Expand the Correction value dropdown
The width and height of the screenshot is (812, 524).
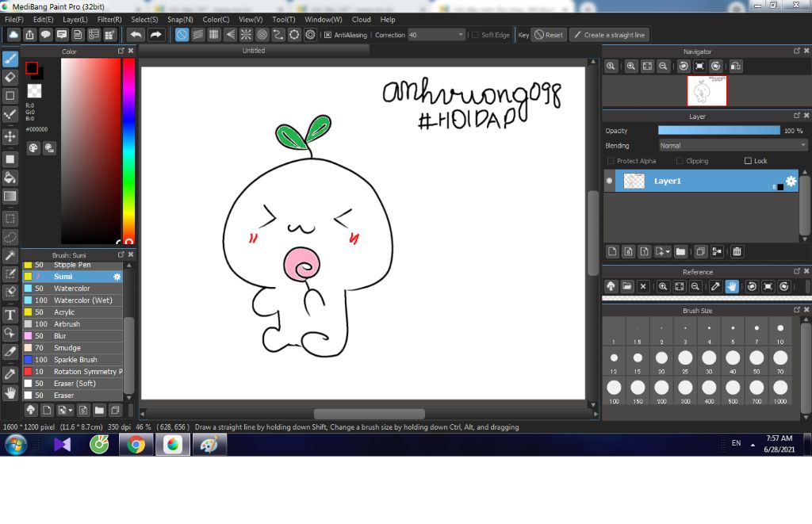pos(461,35)
